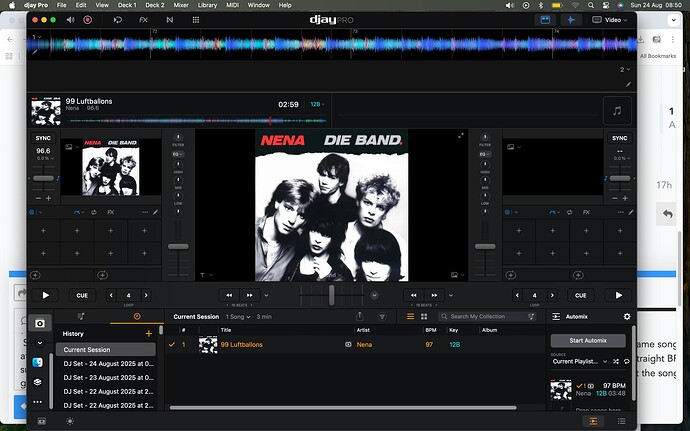Image resolution: width=690 pixels, height=431 pixels.
Task: Toggle the deck layout icon next to sparkle button
Action: pos(545,20)
